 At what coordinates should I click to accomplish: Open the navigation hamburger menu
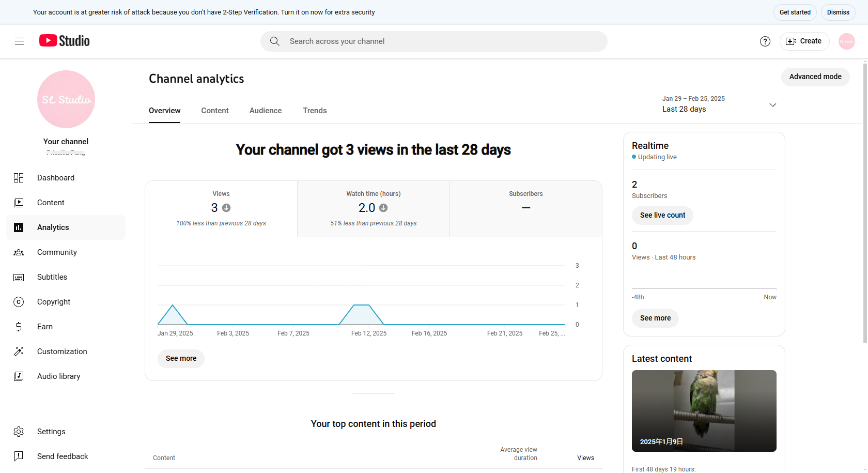coord(20,41)
